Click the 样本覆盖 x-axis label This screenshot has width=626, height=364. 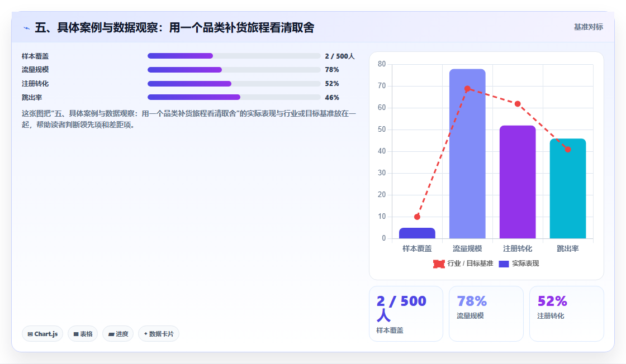click(x=417, y=249)
